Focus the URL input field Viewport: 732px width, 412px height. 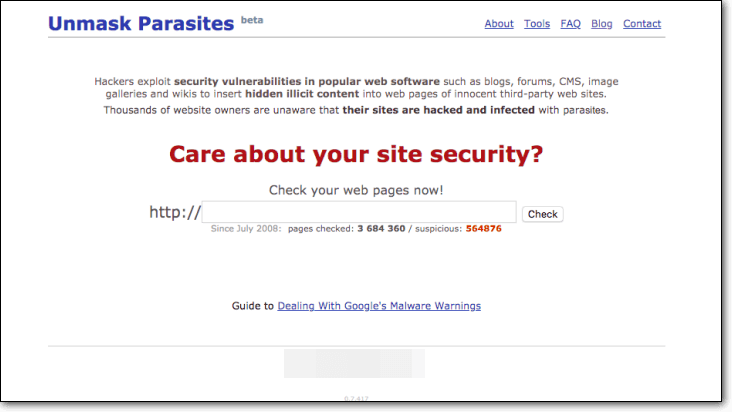pos(360,212)
